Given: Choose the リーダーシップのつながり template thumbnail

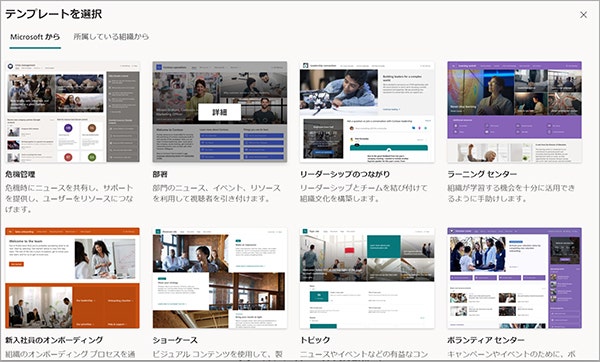Looking at the screenshot, I should (367, 112).
